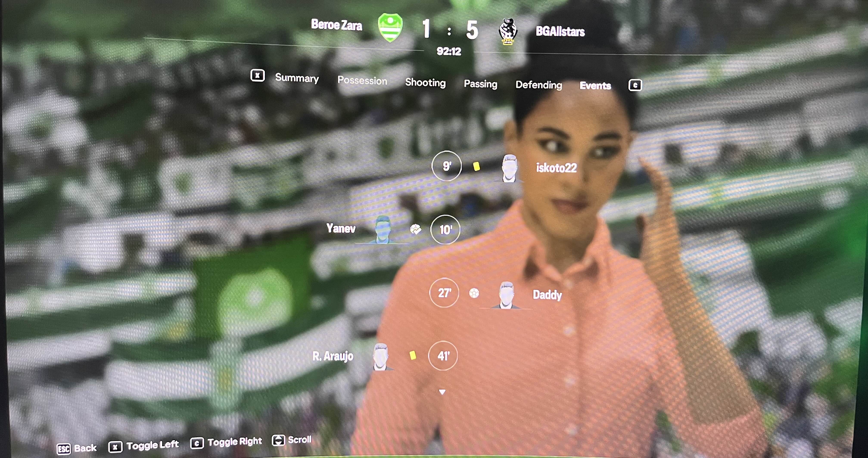Click the X key icon by Toggle Left
Image resolution: width=868 pixels, height=458 pixels.
(115, 447)
